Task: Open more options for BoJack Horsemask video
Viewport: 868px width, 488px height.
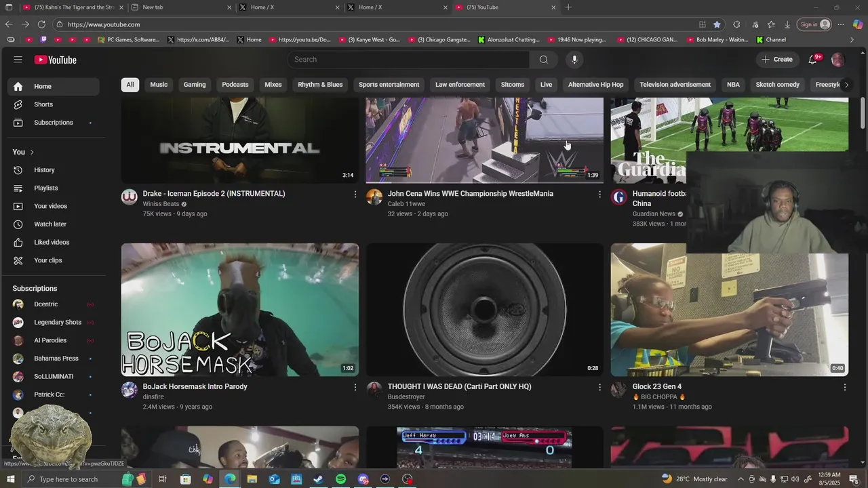Action: pyautogui.click(x=355, y=387)
